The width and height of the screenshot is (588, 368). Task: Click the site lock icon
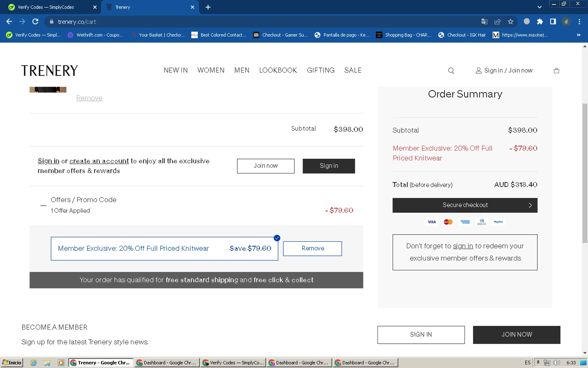pyautogui.click(x=51, y=22)
